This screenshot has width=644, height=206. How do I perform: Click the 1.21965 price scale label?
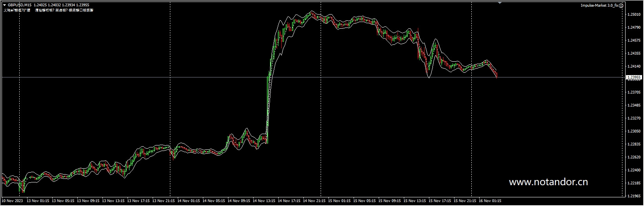pos(634,196)
